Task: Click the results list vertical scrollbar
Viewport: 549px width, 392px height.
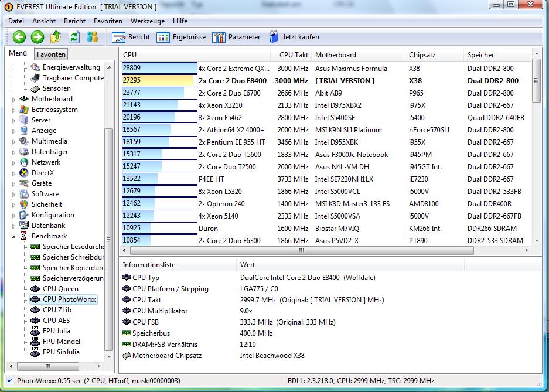Action: coord(536,81)
